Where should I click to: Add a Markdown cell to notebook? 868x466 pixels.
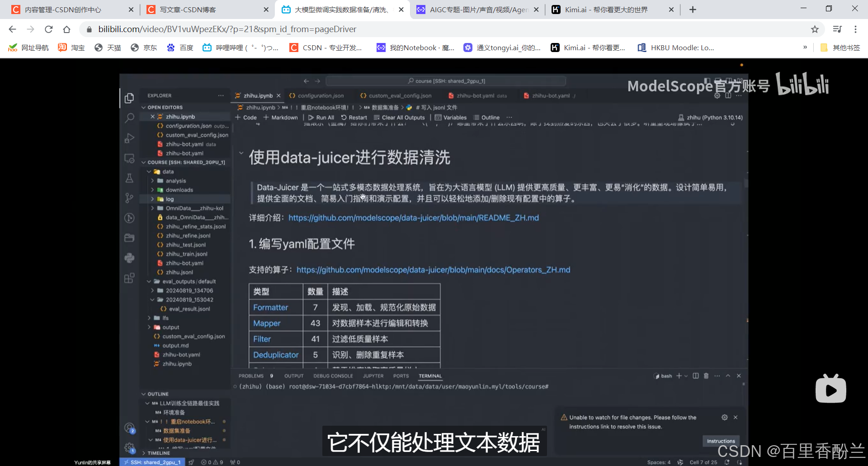280,117
